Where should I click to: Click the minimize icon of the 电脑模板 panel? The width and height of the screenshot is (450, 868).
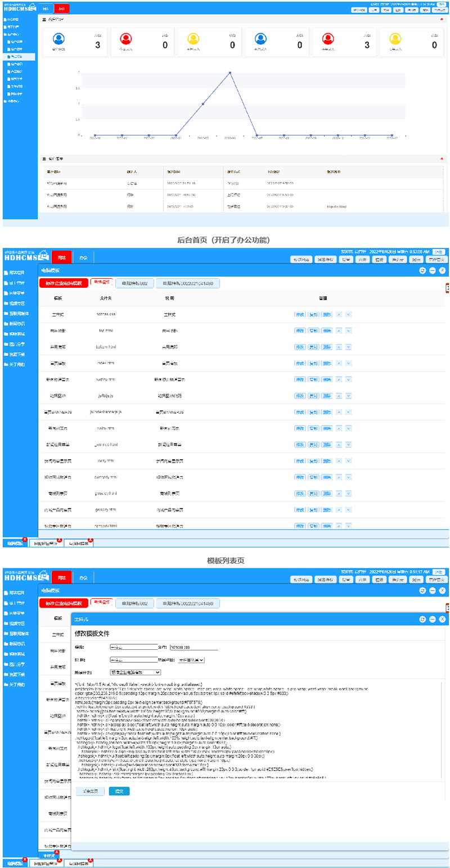point(432,270)
